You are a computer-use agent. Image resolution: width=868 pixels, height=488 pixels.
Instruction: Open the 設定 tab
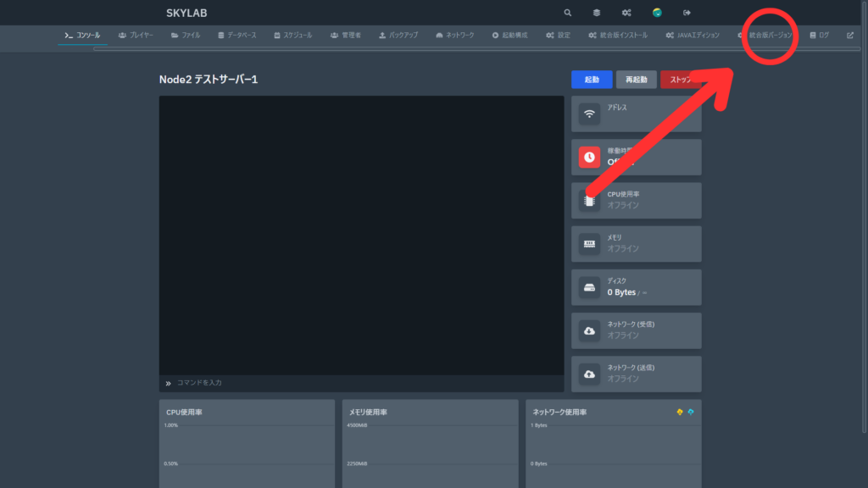pyautogui.click(x=558, y=36)
